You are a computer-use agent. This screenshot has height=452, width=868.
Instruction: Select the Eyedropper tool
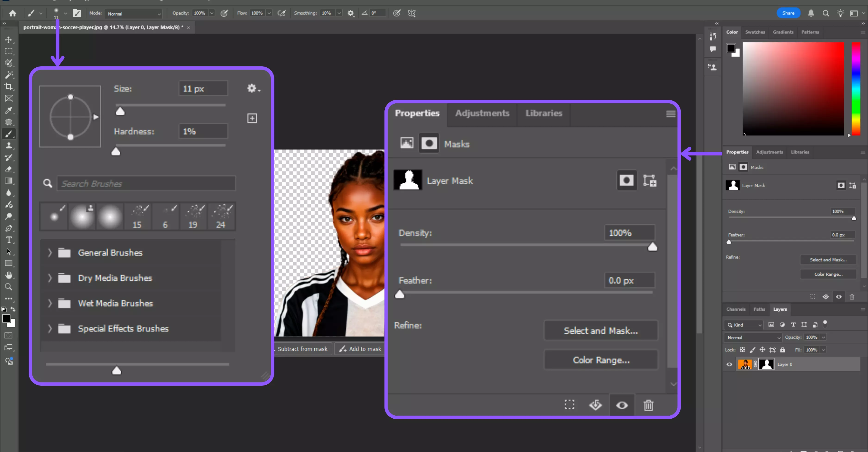pos(9,110)
